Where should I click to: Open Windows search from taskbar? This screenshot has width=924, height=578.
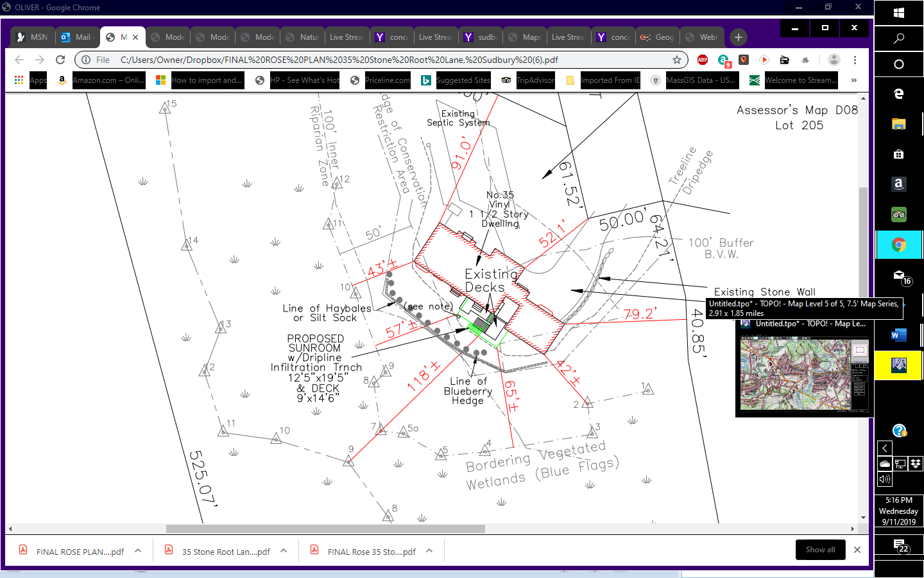[x=899, y=38]
